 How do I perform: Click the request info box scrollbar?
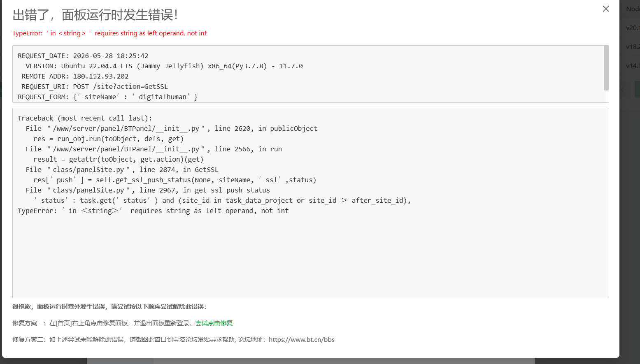tap(606, 68)
